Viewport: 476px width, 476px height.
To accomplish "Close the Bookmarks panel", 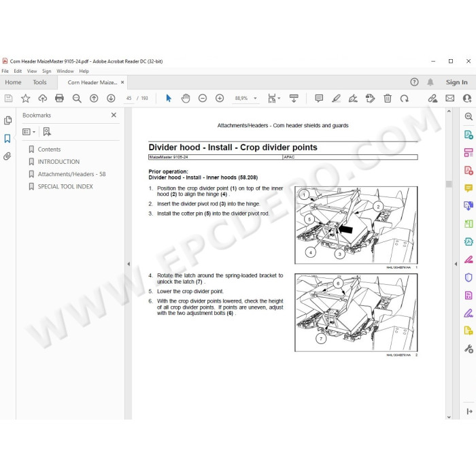I will click(x=114, y=115).
